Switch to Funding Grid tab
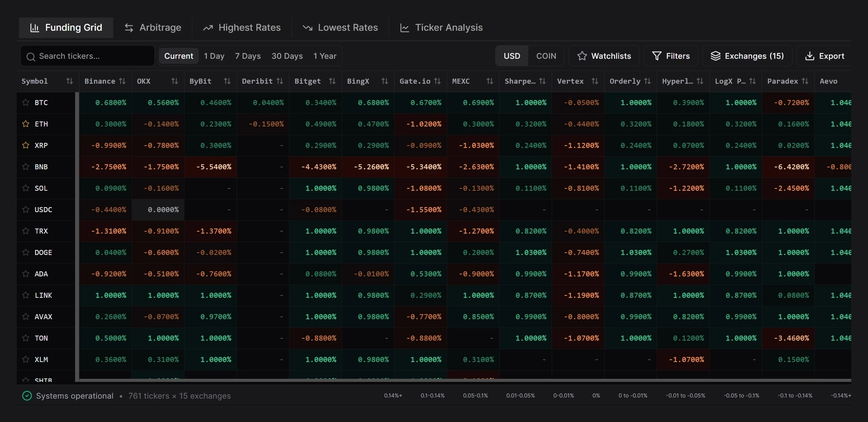The height and width of the screenshot is (422, 868). [66, 28]
